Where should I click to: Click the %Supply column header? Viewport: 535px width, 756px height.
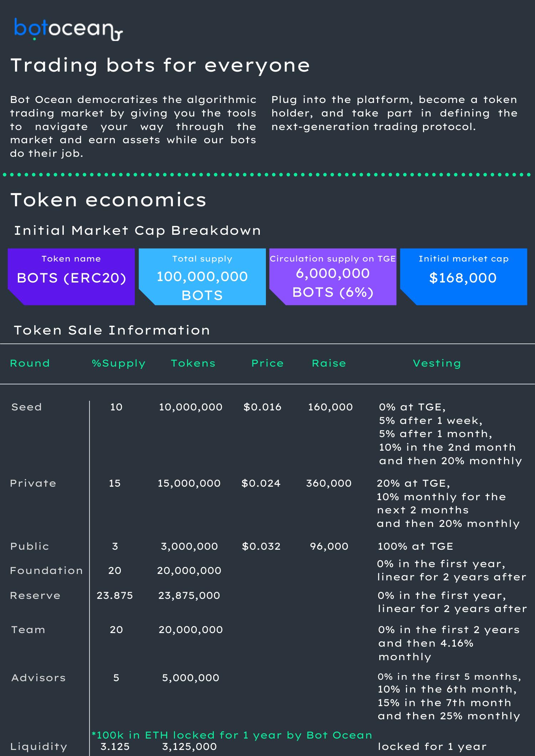[119, 363]
